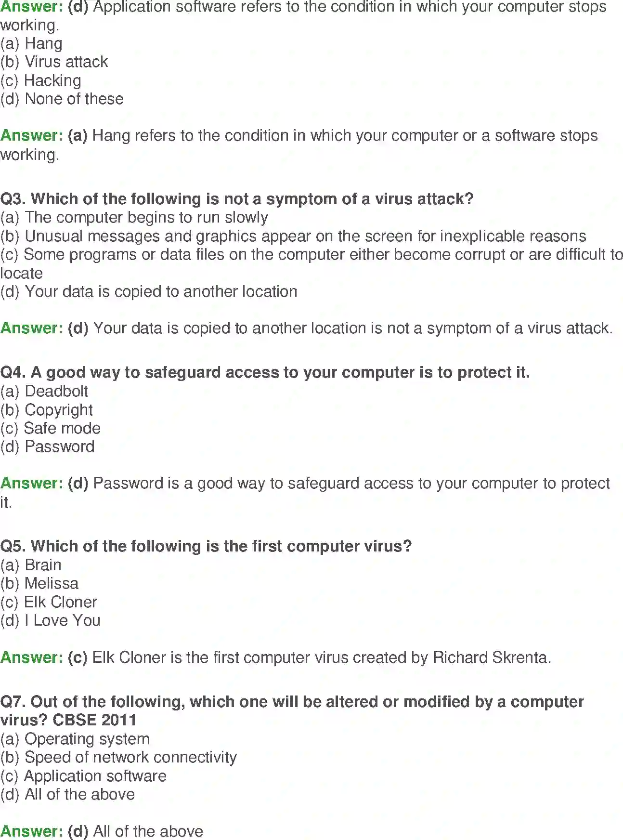Image resolution: width=623 pixels, height=840 pixels.
Task: Click the Q7 CBSE 2011 question heading
Action: pos(292,711)
